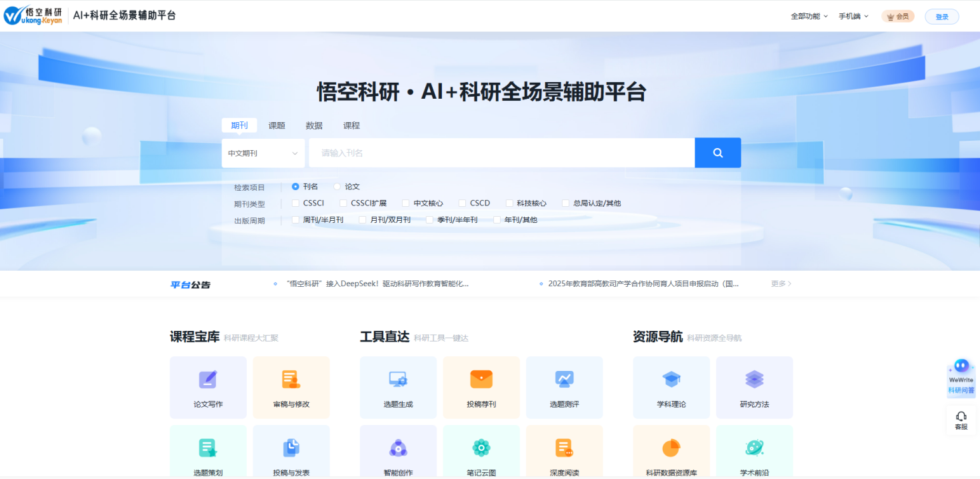Expand the 全部功能 menu
This screenshot has height=479, width=980.
click(809, 17)
